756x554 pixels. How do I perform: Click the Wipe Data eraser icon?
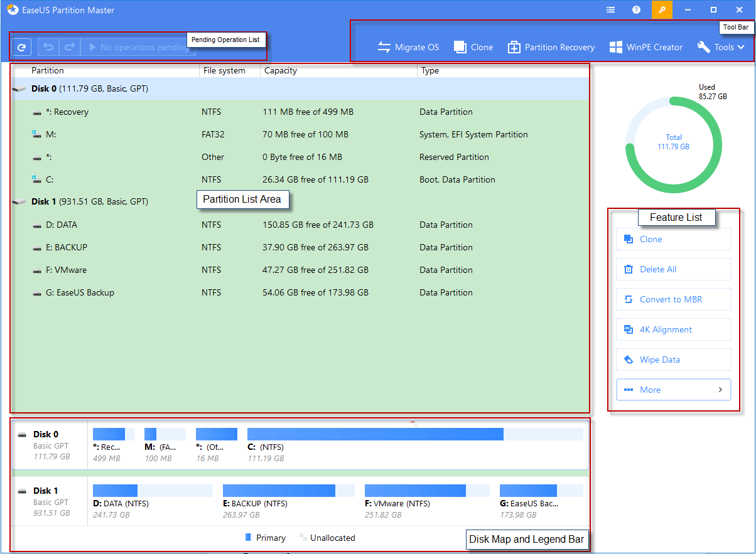(x=628, y=360)
